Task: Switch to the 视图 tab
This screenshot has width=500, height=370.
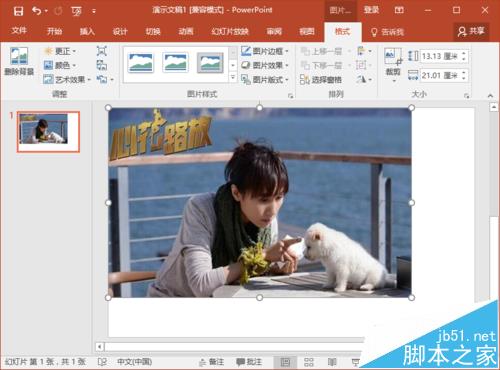Action: [x=307, y=32]
